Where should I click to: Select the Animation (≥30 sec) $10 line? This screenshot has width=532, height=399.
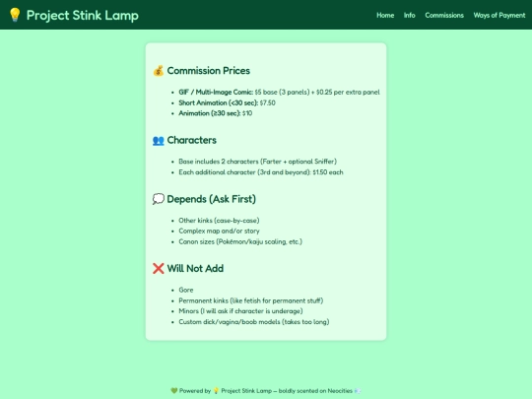coord(216,113)
